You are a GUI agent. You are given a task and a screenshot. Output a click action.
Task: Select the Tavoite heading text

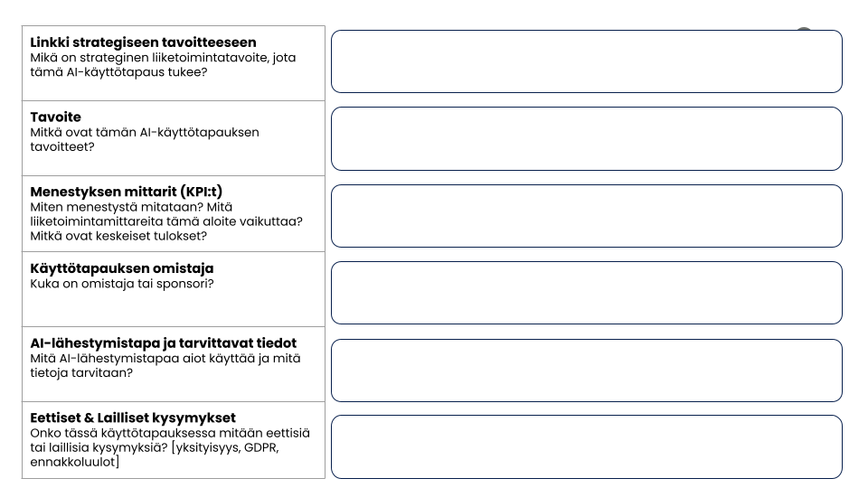pos(55,117)
